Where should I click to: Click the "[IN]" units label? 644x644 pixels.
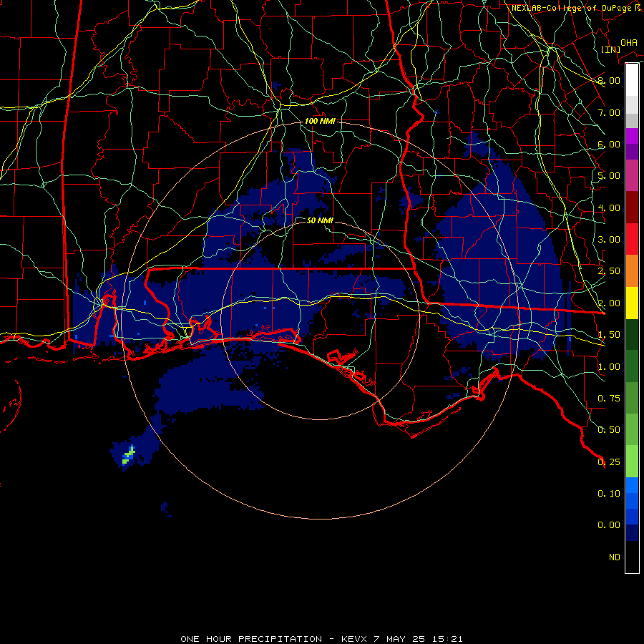[610, 49]
